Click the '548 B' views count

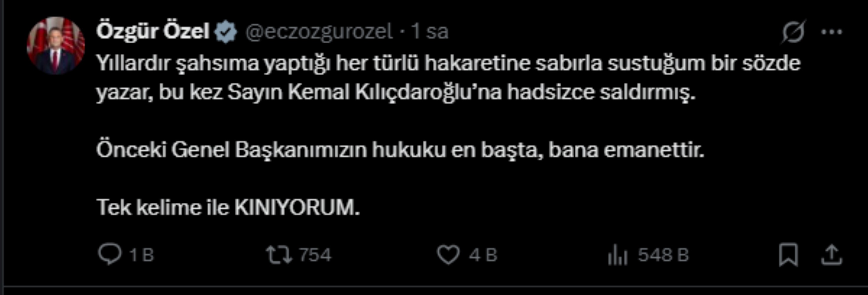(663, 255)
